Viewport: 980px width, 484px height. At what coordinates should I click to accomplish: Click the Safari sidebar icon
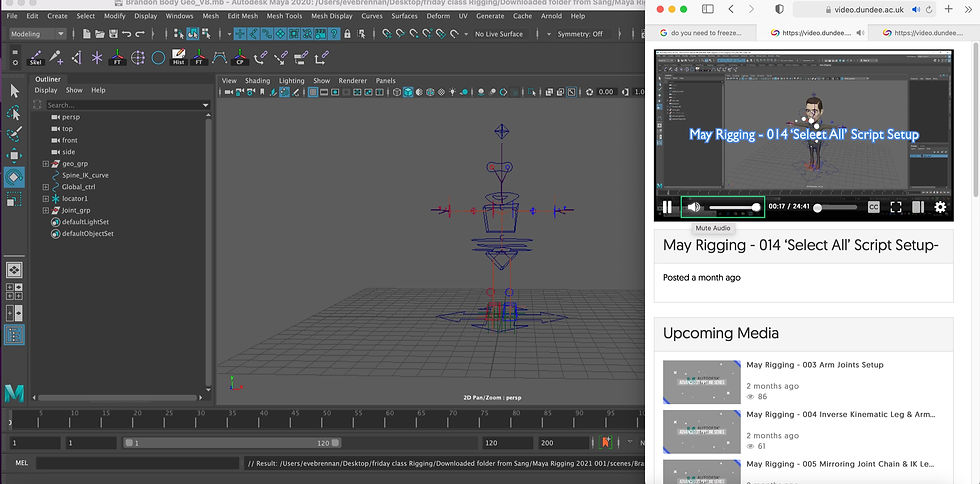(x=708, y=9)
